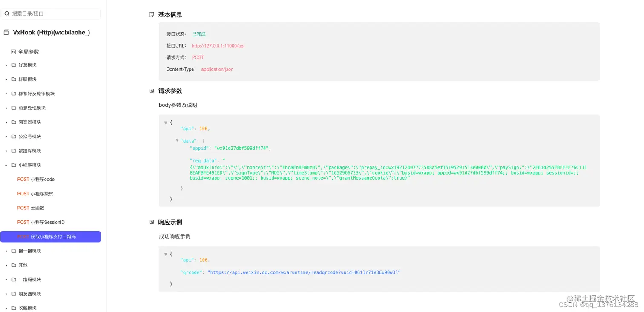The width and height of the screenshot is (644, 312).
Task: Expand the 其他 chevron
Action: [6, 265]
